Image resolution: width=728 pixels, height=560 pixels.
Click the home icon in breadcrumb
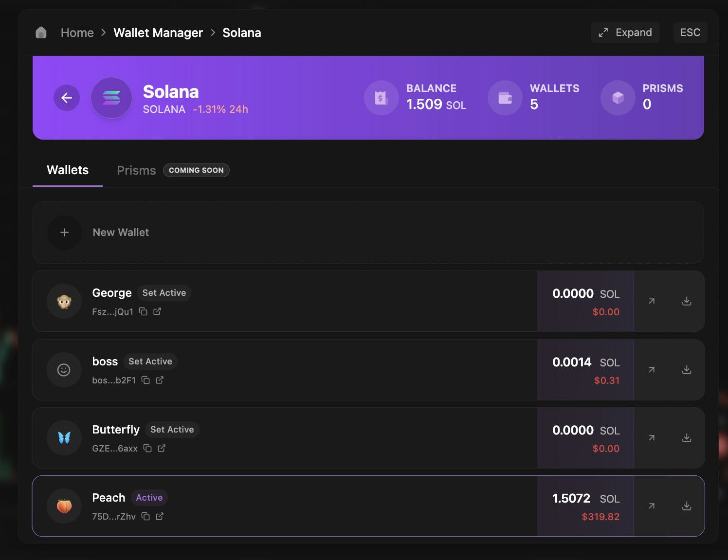[x=41, y=33]
